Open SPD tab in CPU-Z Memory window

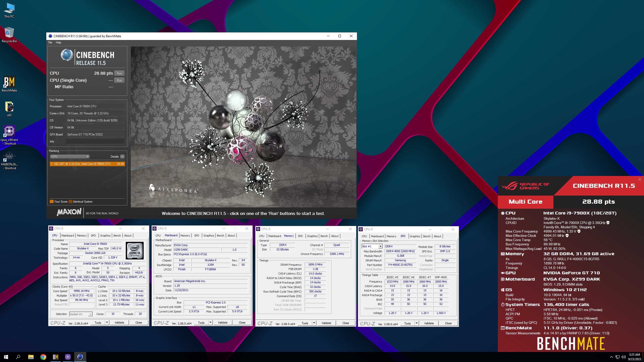tap(300, 236)
